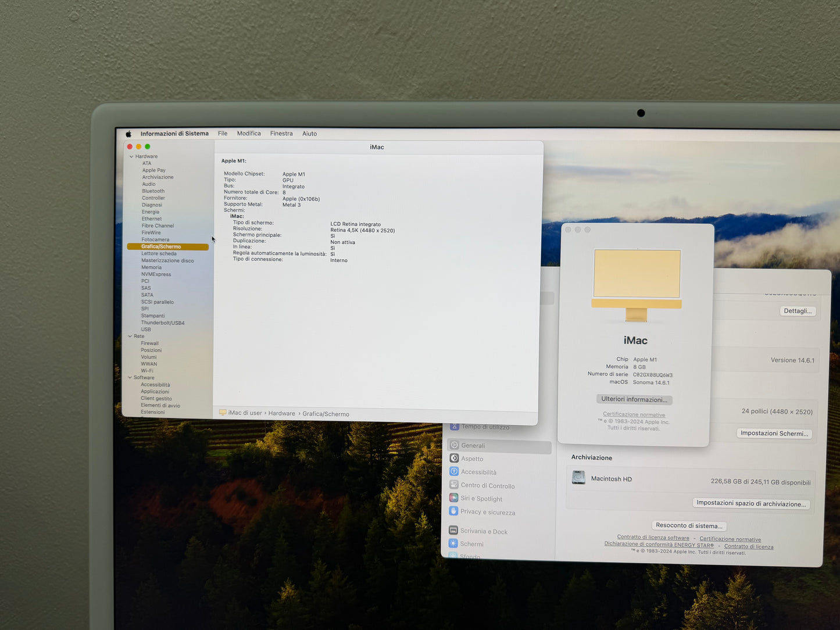The image size is (840, 630).
Task: Collapse the Rete section in the sidebar
Action: 130,336
